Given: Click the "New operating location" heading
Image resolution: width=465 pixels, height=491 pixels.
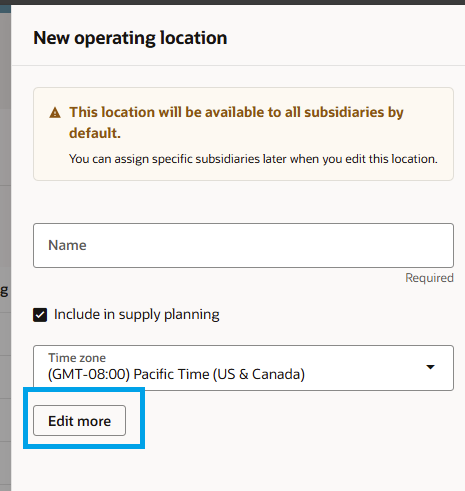Looking at the screenshot, I should [x=130, y=38].
